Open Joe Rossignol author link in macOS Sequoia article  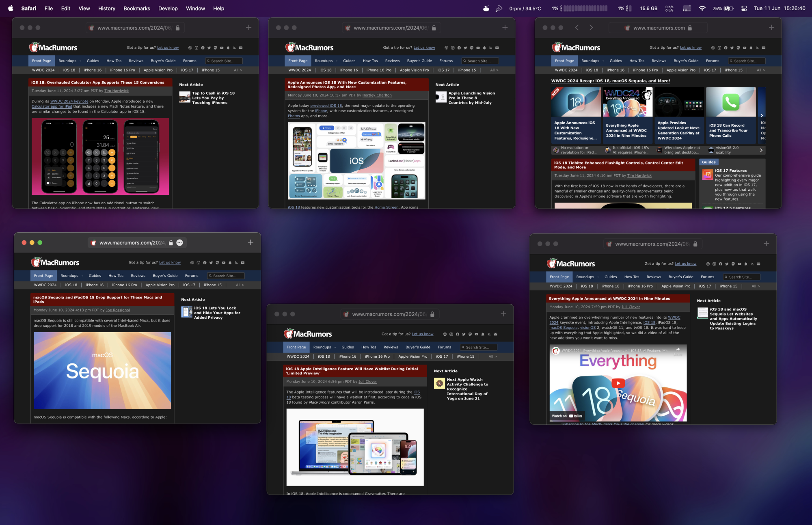pyautogui.click(x=118, y=310)
